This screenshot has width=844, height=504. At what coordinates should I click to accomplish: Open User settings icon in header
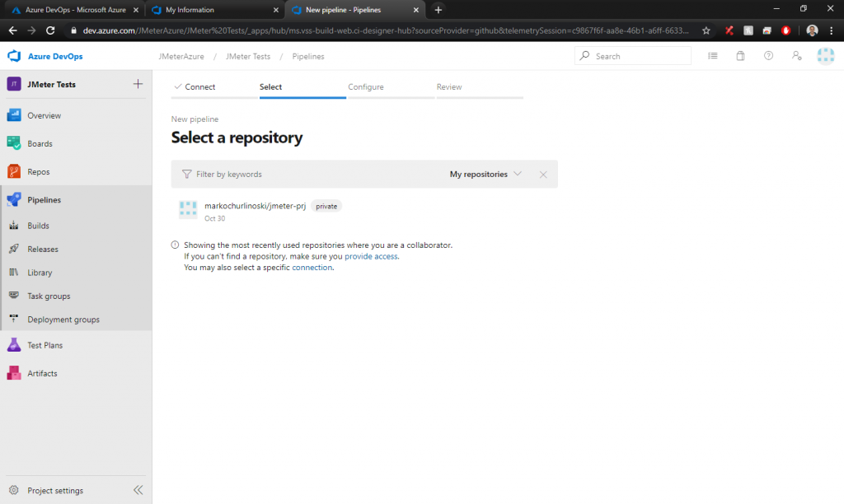(797, 55)
